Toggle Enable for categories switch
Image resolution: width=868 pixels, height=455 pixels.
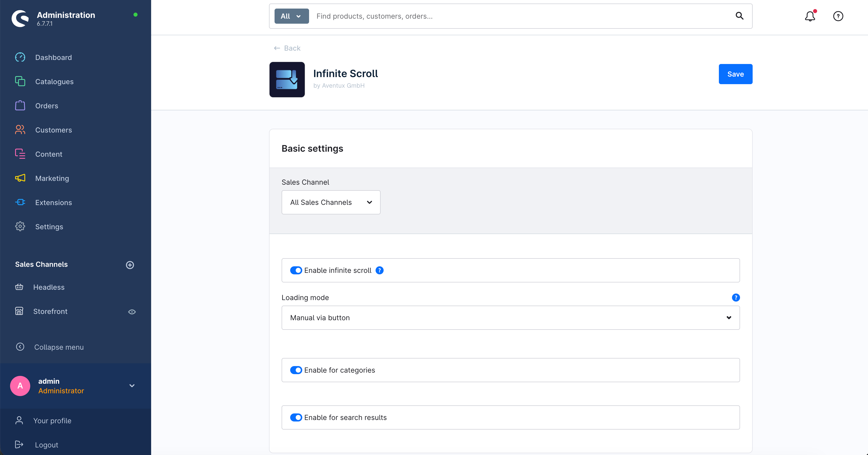[296, 370]
